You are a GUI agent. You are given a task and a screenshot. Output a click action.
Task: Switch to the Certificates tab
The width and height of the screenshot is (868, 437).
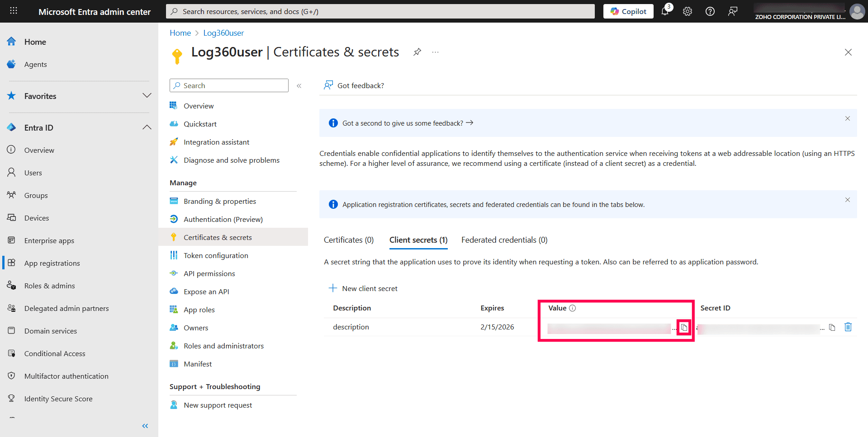(x=348, y=240)
